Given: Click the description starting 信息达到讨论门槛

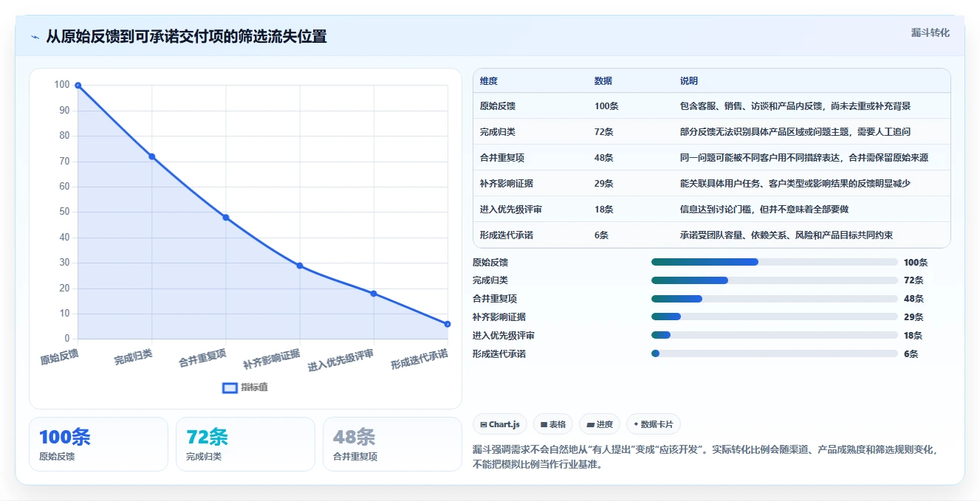Looking at the screenshot, I should pyautogui.click(x=764, y=210).
